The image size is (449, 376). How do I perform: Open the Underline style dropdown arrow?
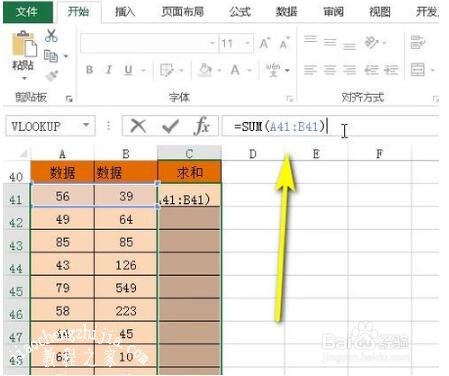(143, 70)
